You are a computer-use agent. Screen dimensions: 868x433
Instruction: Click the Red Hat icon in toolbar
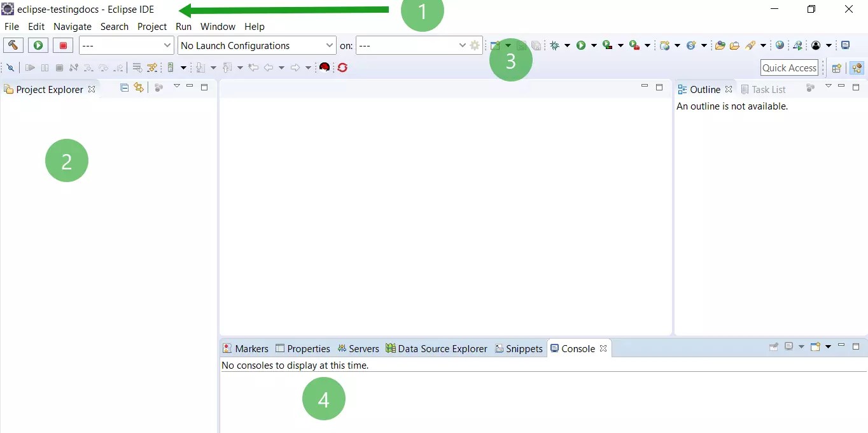click(x=325, y=67)
